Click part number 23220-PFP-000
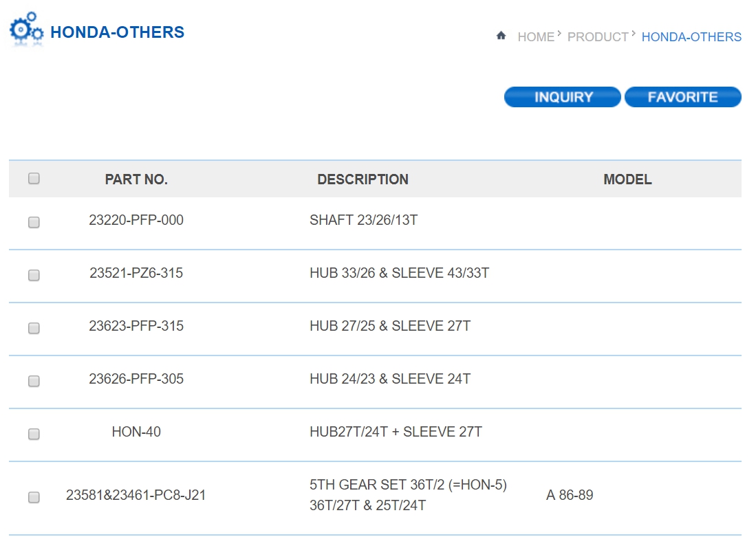Viewport: 756px width, 537px height. (x=136, y=220)
